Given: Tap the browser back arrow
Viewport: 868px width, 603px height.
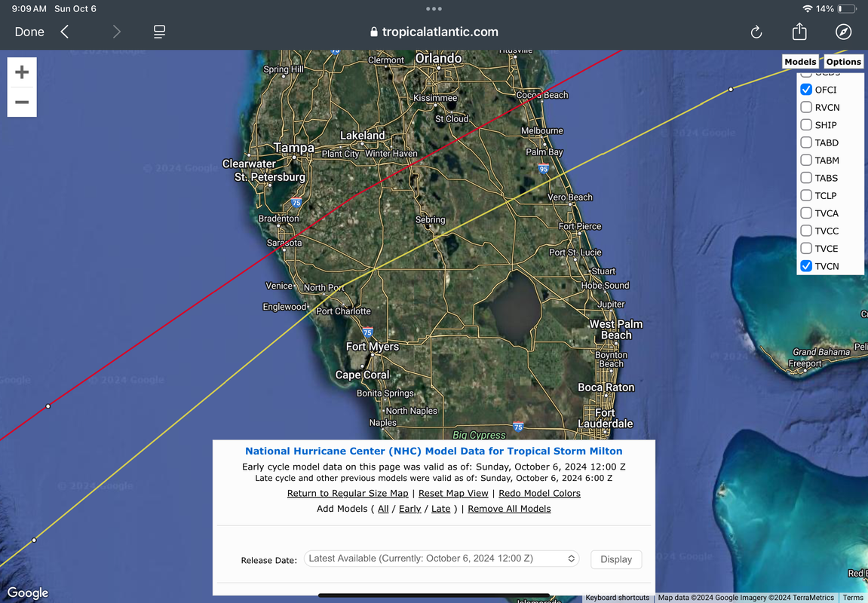Looking at the screenshot, I should (x=65, y=32).
